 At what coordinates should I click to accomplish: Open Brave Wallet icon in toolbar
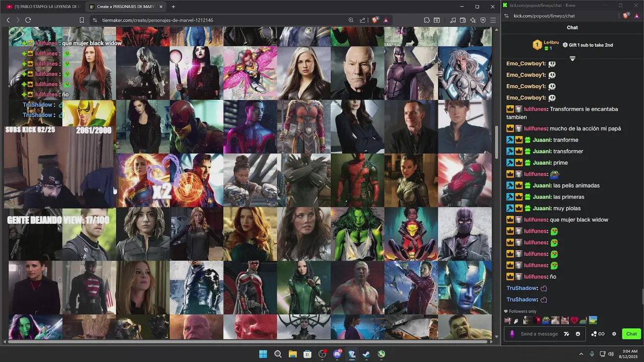click(463, 20)
